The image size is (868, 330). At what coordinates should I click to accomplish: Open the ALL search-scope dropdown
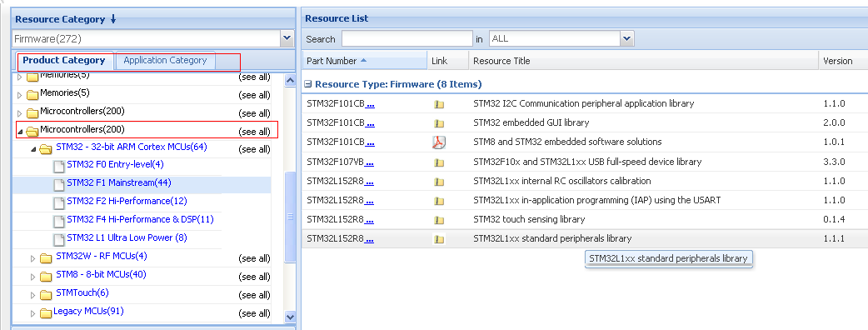tap(626, 38)
